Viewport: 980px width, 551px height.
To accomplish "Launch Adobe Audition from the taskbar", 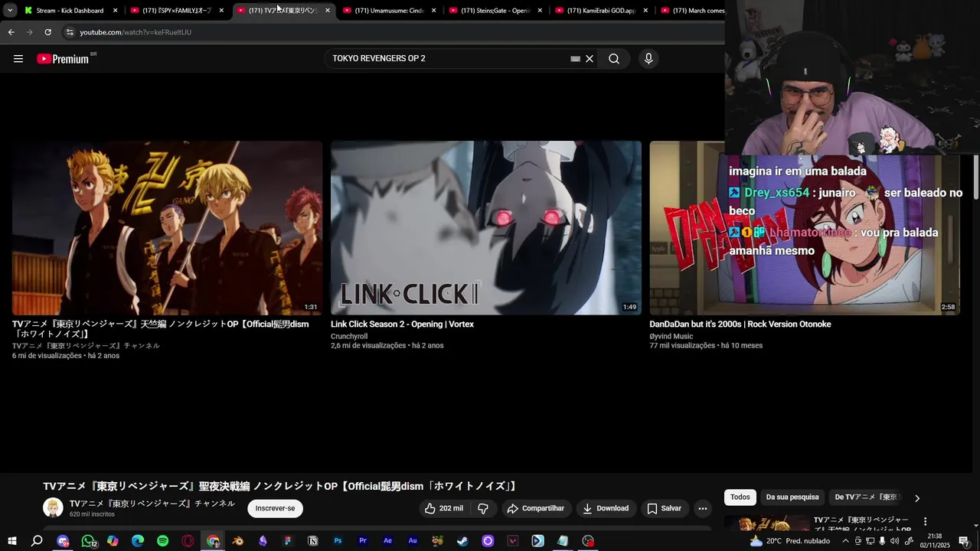I will 413,541.
